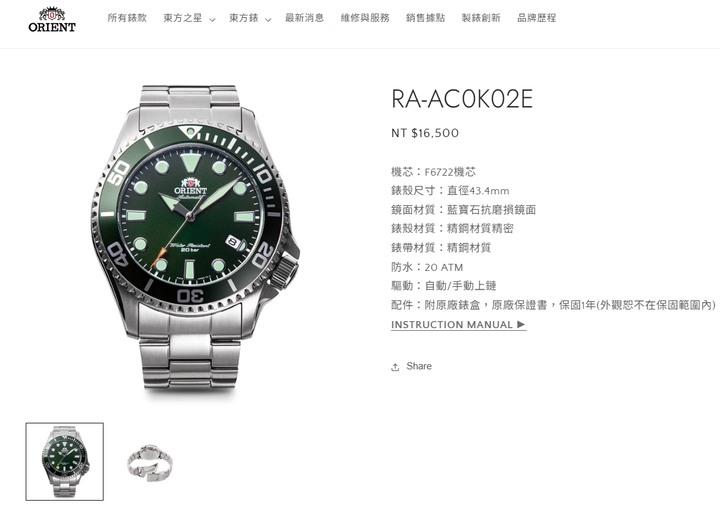Click the 東方之星 menu label

click(x=183, y=18)
